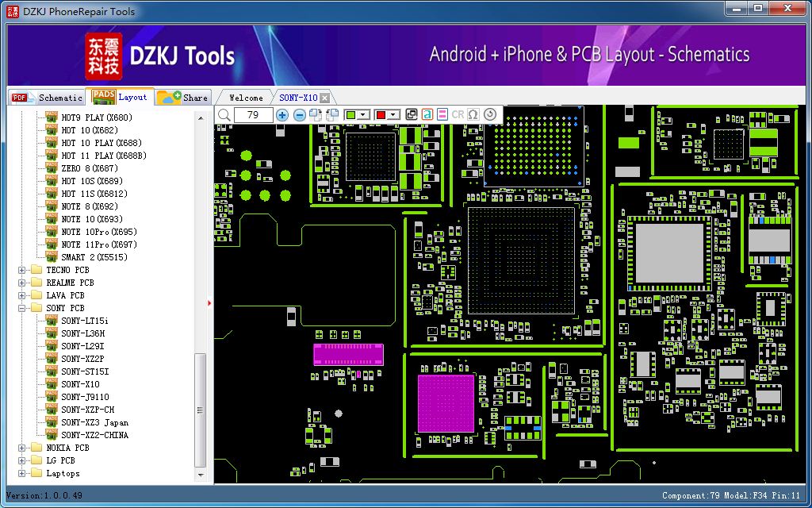
Task: Click the red panel collapse arrow on splitter
Action: [209, 302]
